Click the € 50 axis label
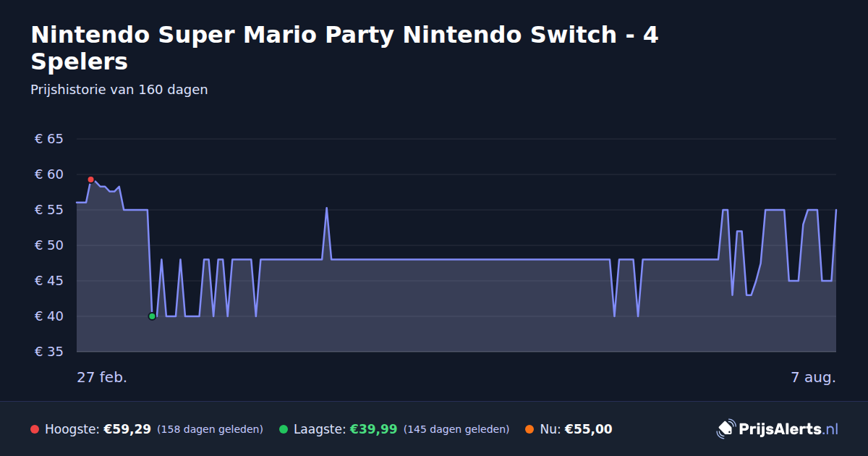868x456 pixels. point(49,245)
